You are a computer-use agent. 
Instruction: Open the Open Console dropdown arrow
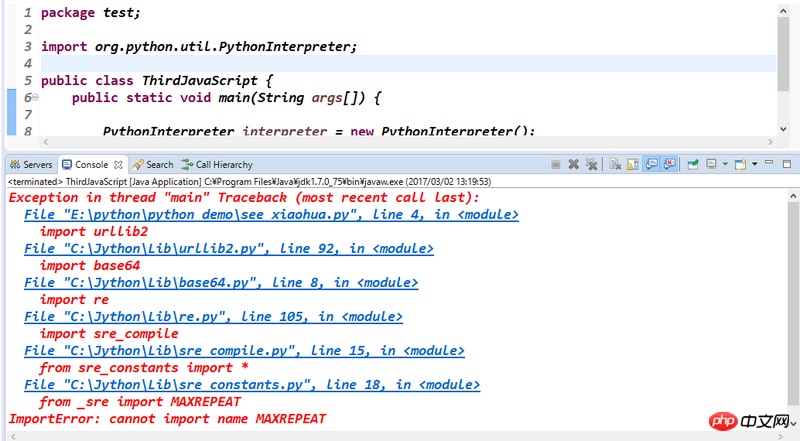coord(755,164)
